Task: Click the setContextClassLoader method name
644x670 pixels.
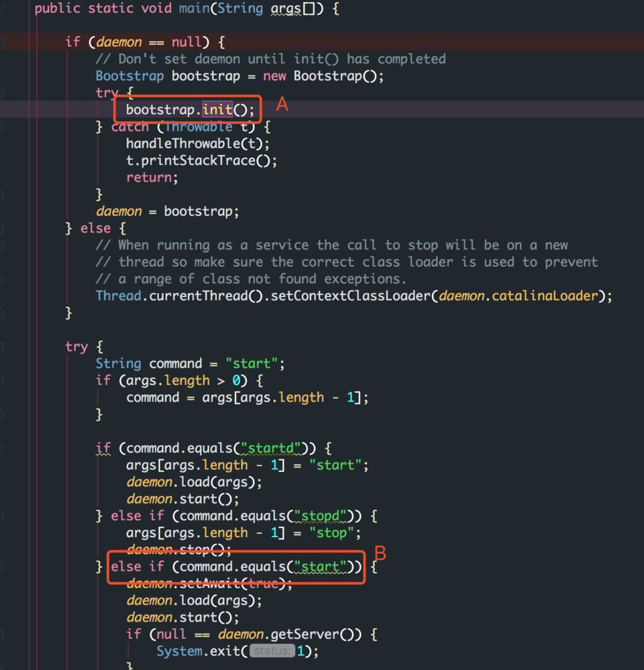Action: (350, 296)
